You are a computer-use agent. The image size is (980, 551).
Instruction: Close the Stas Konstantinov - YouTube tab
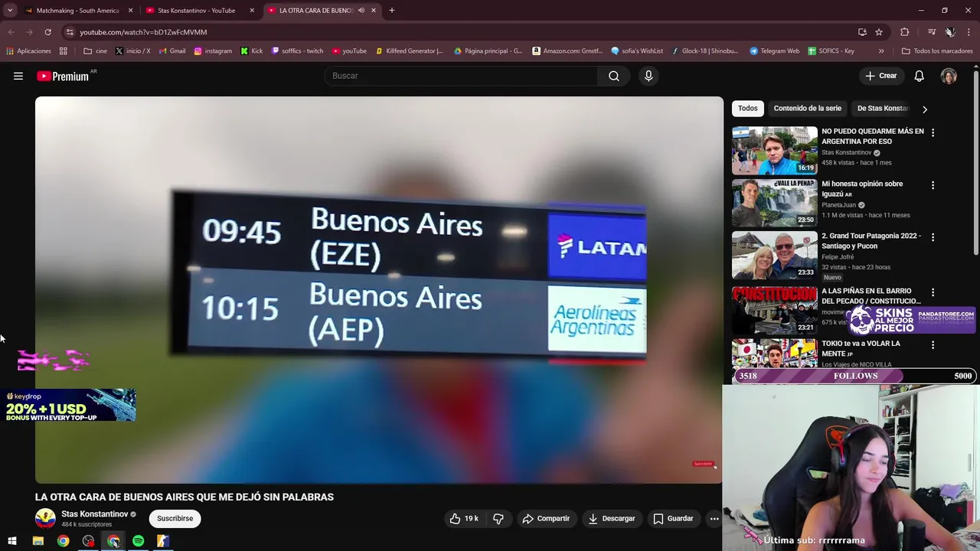coord(252,11)
